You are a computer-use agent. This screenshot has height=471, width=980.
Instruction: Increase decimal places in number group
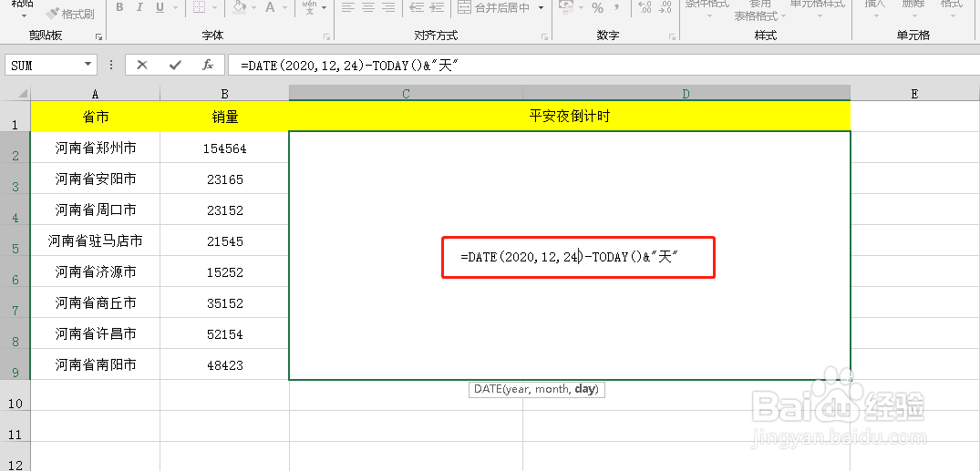tap(645, 7)
